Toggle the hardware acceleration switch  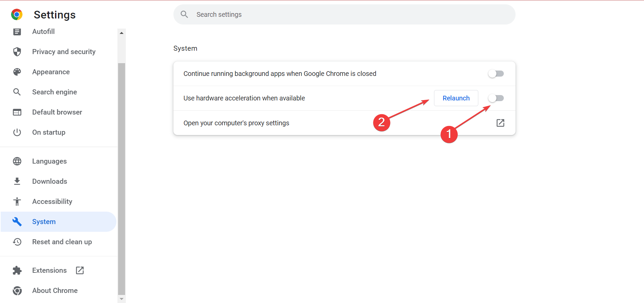(496, 98)
